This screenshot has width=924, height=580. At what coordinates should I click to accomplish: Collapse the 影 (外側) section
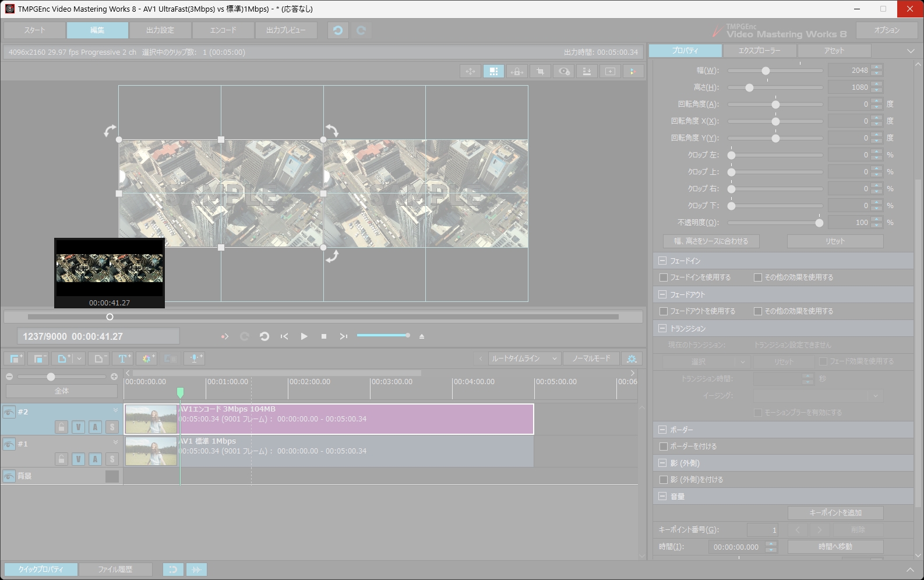[x=662, y=463]
